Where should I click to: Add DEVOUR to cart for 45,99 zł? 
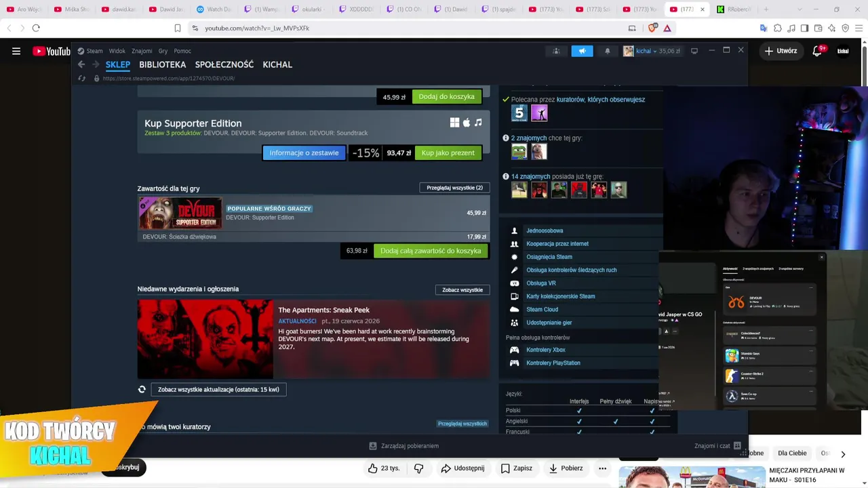(447, 97)
